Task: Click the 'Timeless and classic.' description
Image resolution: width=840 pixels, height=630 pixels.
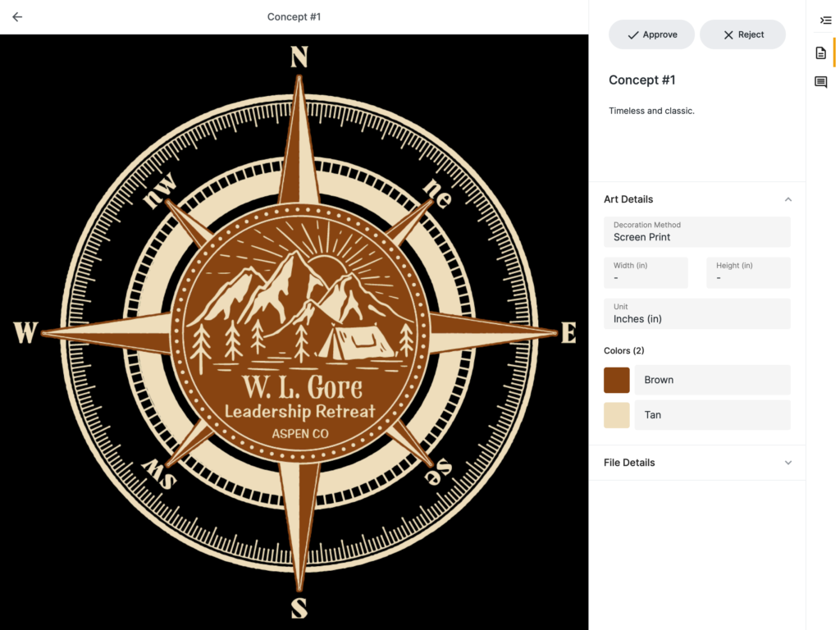Action: pyautogui.click(x=651, y=111)
